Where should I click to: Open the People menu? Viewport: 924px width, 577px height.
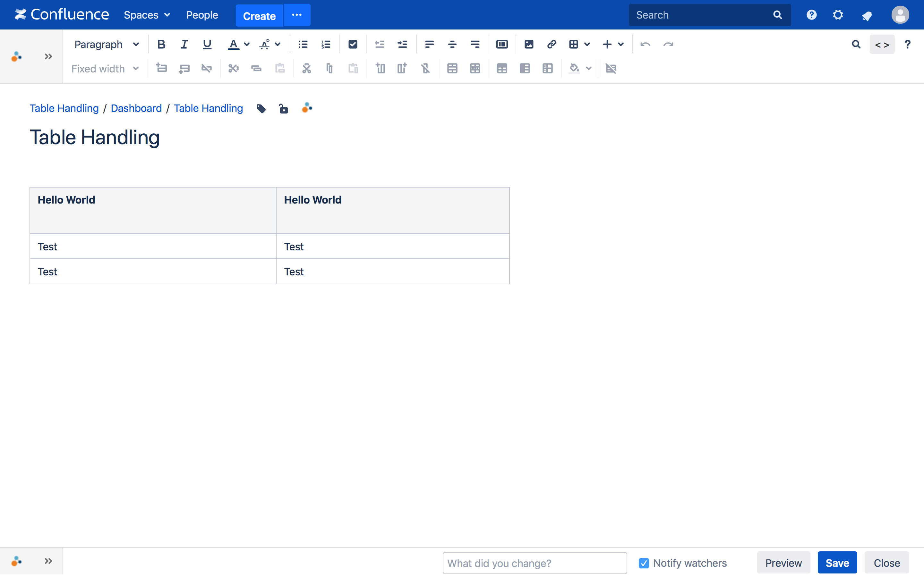[202, 15]
